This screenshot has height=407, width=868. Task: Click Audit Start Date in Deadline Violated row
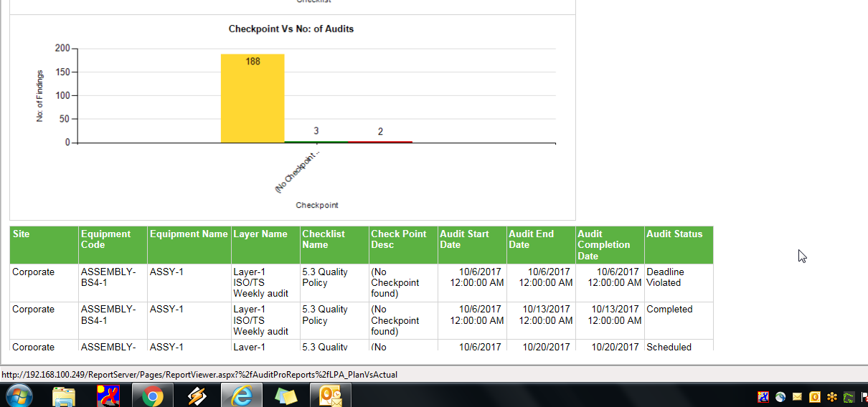[477, 277]
